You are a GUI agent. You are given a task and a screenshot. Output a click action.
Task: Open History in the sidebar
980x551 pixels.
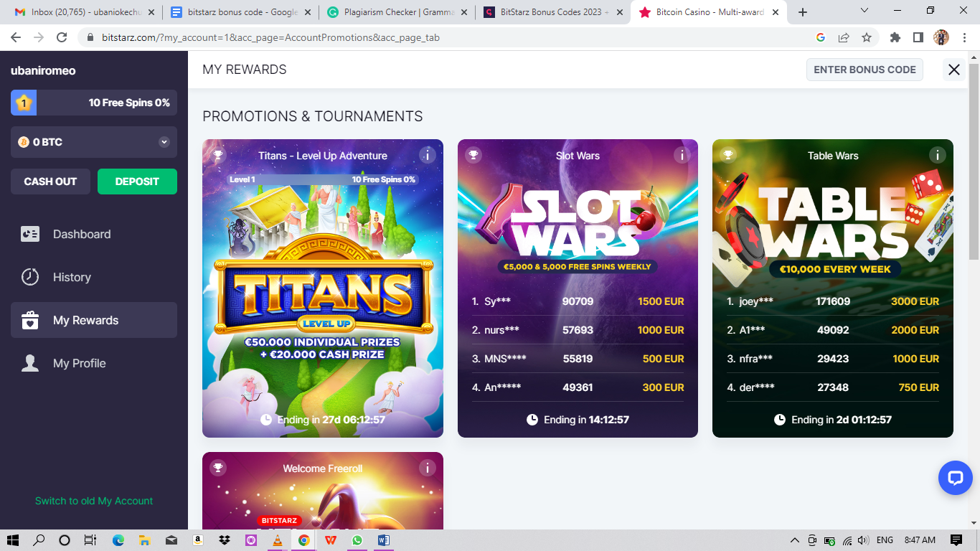click(x=94, y=277)
